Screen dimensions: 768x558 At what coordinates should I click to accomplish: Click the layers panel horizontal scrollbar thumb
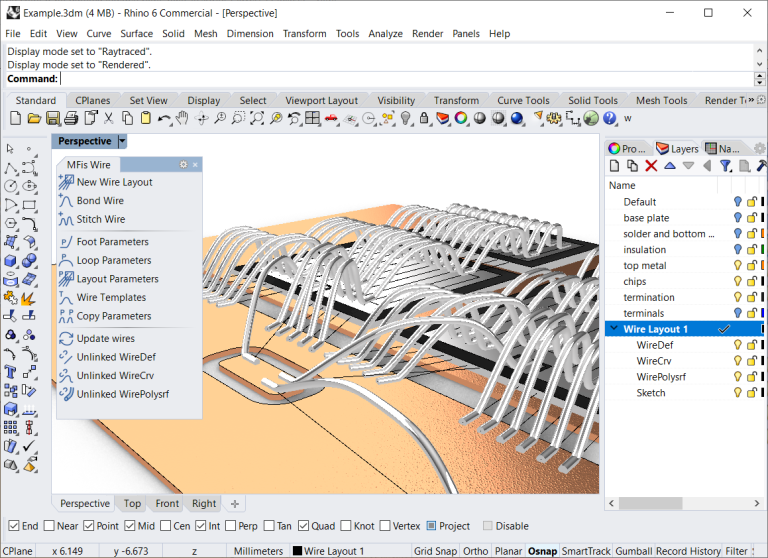[x=650, y=503]
